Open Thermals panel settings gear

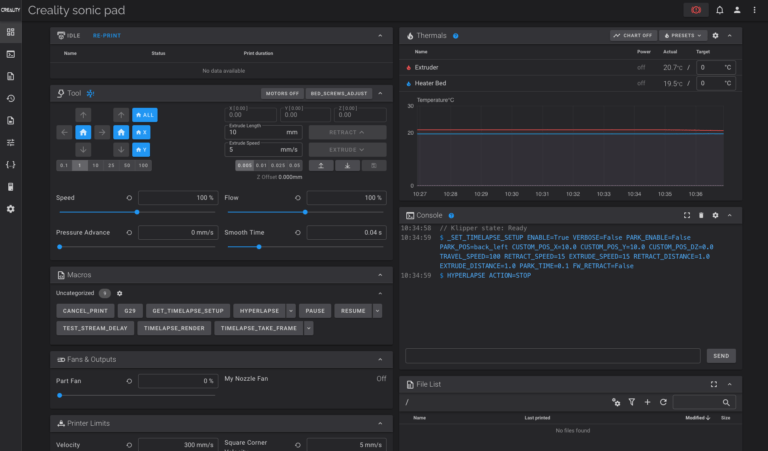[715, 35]
